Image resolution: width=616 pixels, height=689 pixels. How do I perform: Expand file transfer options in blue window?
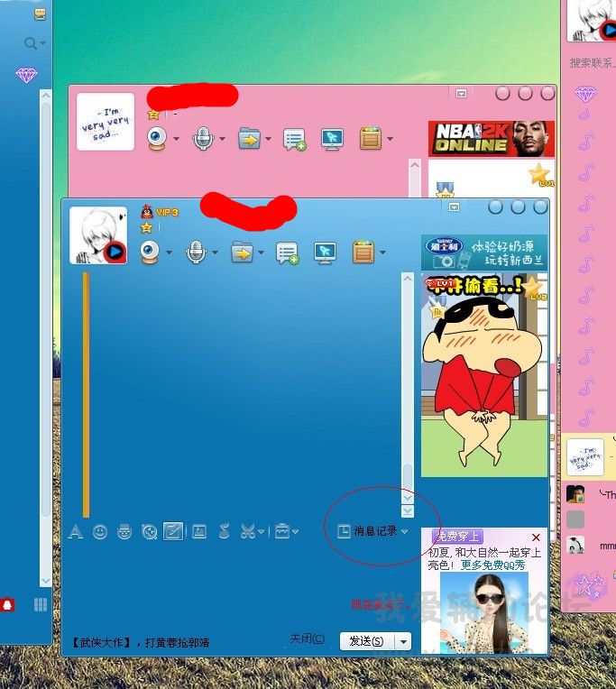262,253
